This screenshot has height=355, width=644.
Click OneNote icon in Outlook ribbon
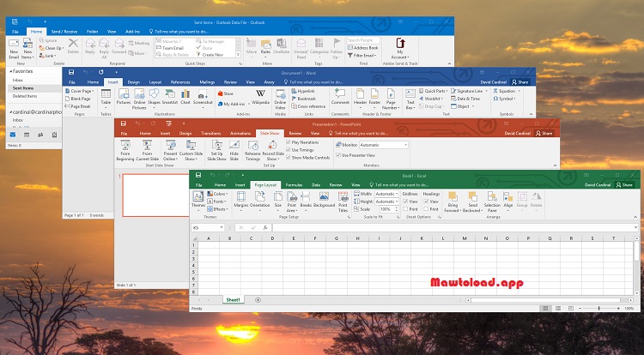(282, 46)
